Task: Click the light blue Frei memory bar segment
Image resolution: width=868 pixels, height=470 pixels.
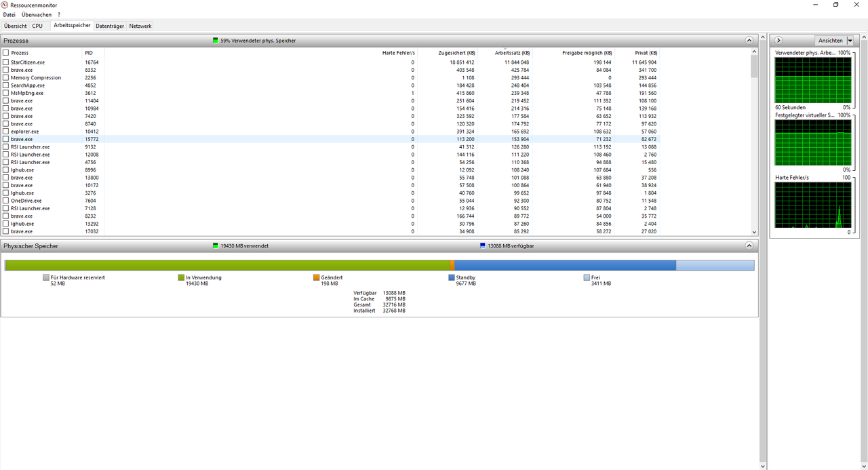Action: (x=715, y=265)
